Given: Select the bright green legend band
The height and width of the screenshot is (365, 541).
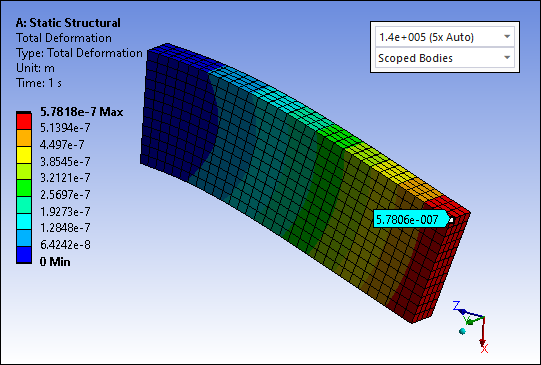Looking at the screenshot, I should (x=24, y=188).
